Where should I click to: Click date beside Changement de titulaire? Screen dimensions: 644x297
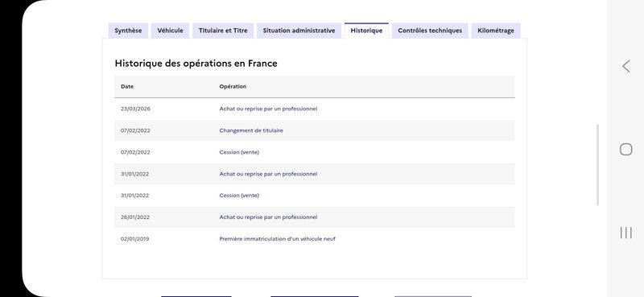[x=135, y=130]
